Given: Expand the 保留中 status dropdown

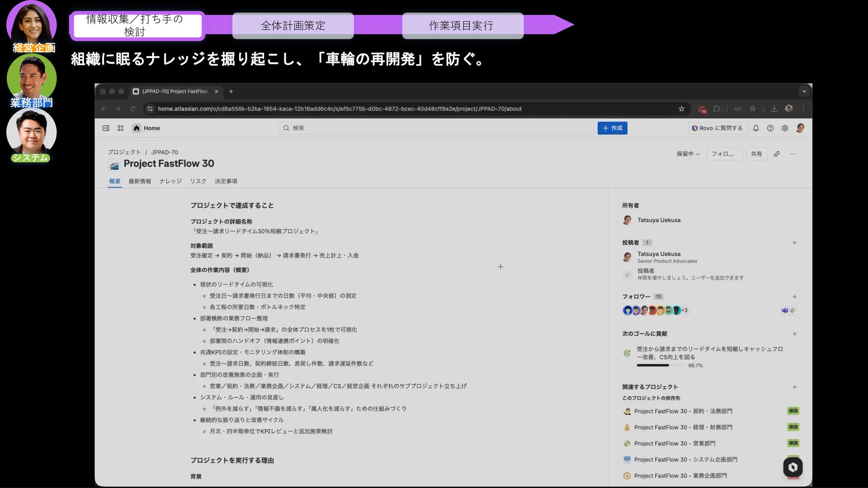Looking at the screenshot, I should (x=688, y=154).
